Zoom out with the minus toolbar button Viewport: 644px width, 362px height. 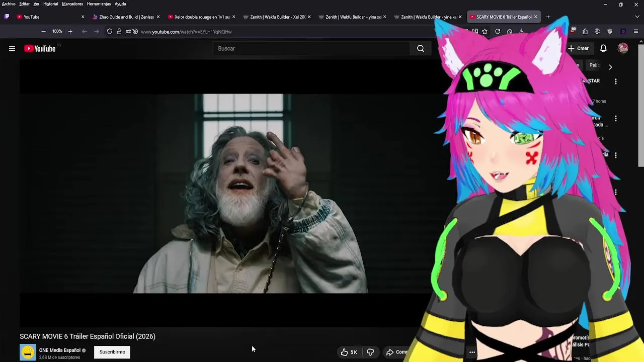click(x=43, y=32)
